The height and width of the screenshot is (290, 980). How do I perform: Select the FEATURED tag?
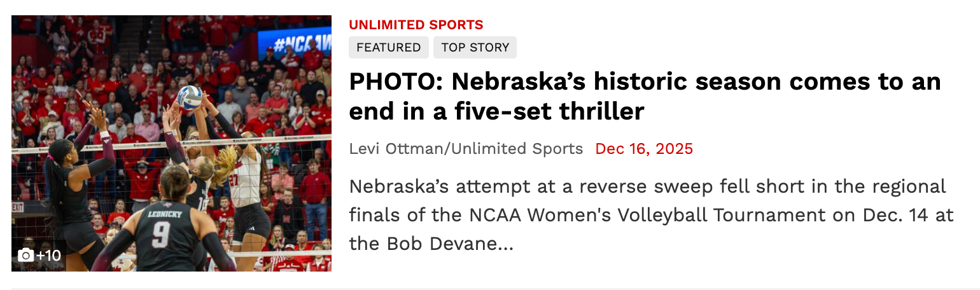(x=388, y=48)
